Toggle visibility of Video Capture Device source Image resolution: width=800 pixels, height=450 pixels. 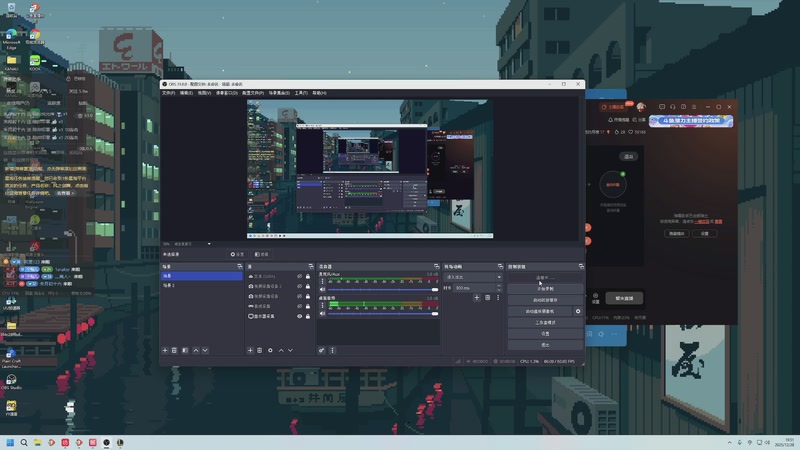299,296
